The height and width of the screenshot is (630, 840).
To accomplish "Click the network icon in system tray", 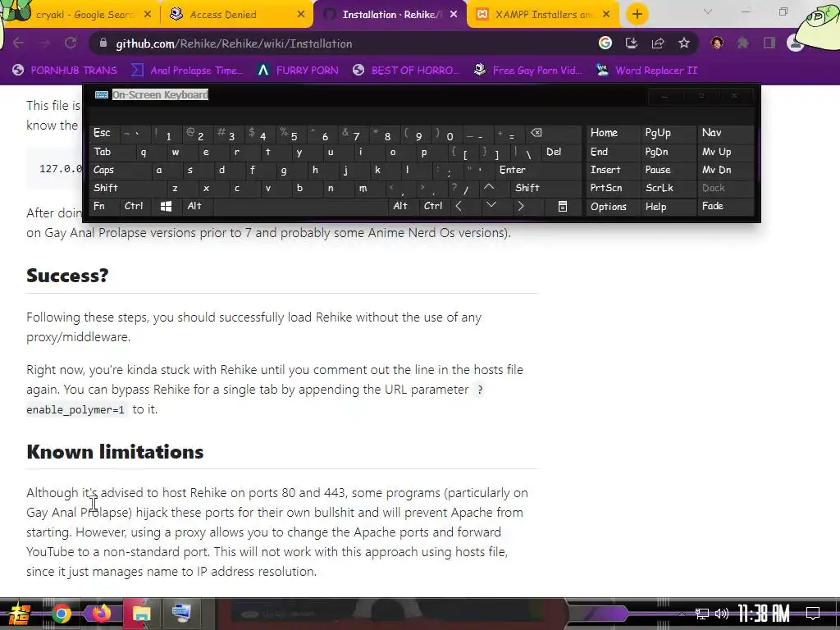I will pyautogui.click(x=702, y=614).
